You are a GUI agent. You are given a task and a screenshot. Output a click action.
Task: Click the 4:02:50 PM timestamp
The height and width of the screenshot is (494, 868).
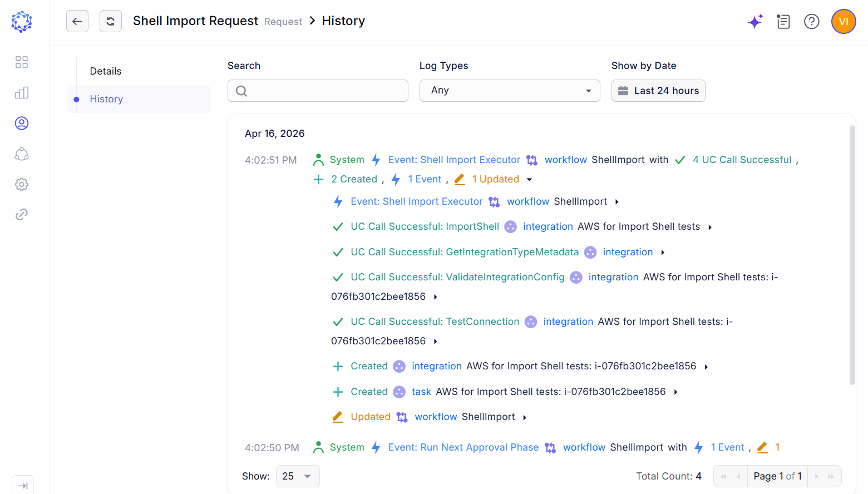click(x=272, y=448)
